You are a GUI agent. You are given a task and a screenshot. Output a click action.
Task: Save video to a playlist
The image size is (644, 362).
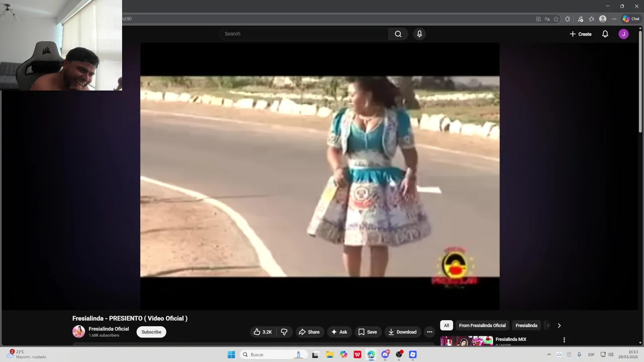[x=367, y=332]
